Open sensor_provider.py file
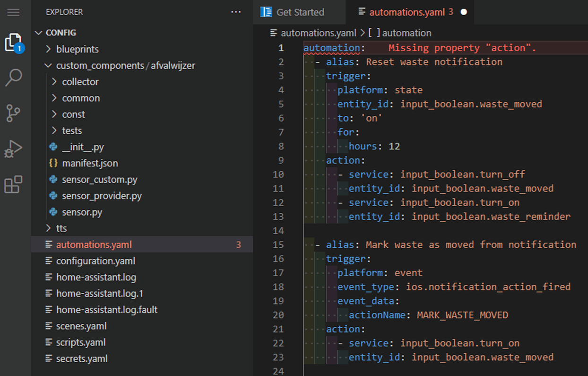Image resolution: width=588 pixels, height=376 pixels. (x=142, y=196)
